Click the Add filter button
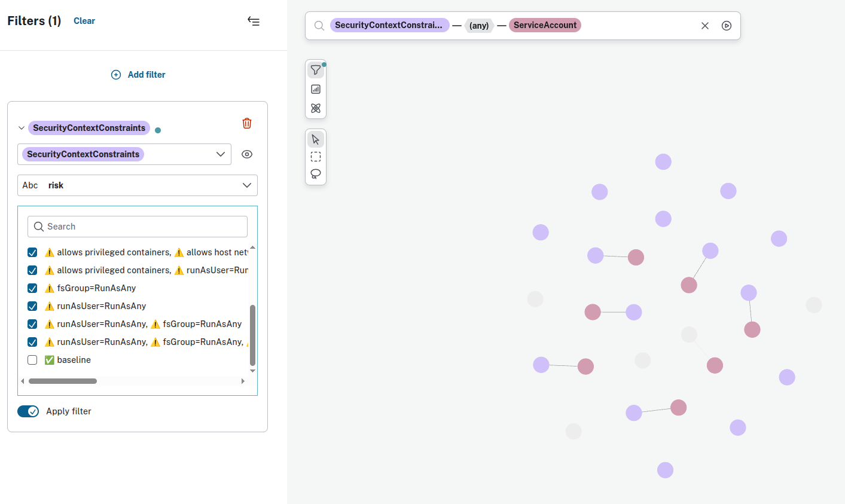 (138, 75)
